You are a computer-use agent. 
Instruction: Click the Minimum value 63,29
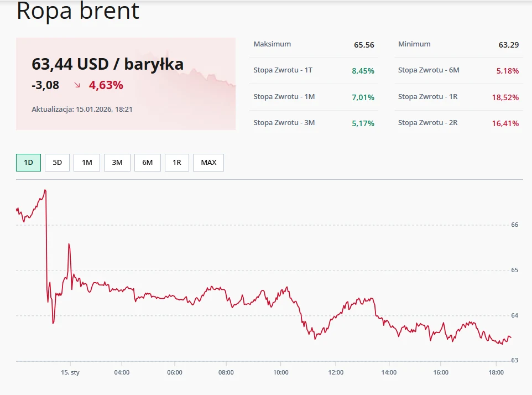[510, 44]
